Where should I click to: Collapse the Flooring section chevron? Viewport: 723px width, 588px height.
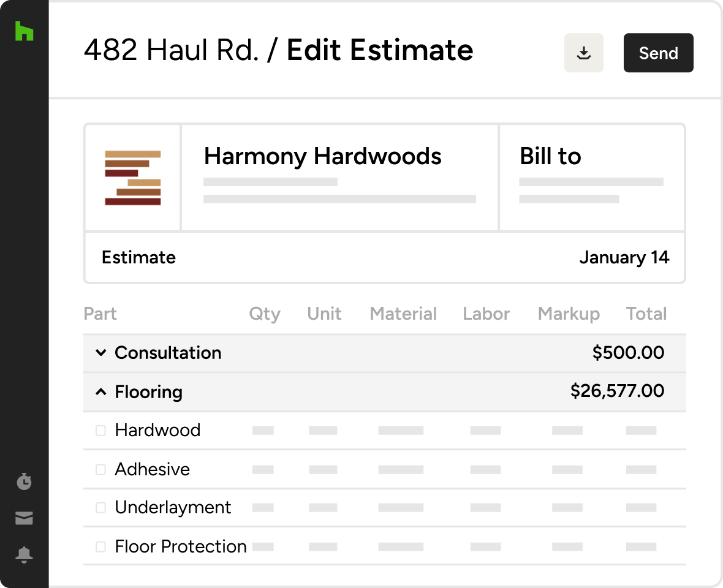101,392
